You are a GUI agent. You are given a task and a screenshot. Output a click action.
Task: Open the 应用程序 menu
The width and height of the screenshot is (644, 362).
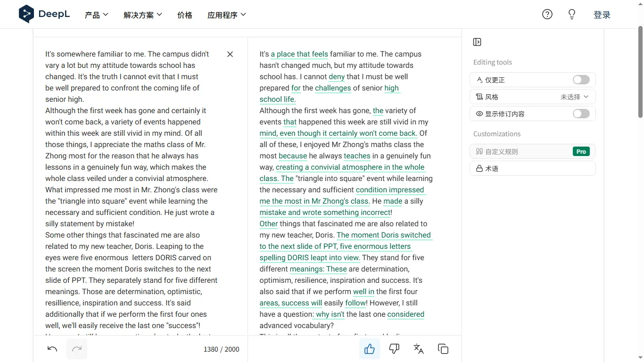point(226,15)
